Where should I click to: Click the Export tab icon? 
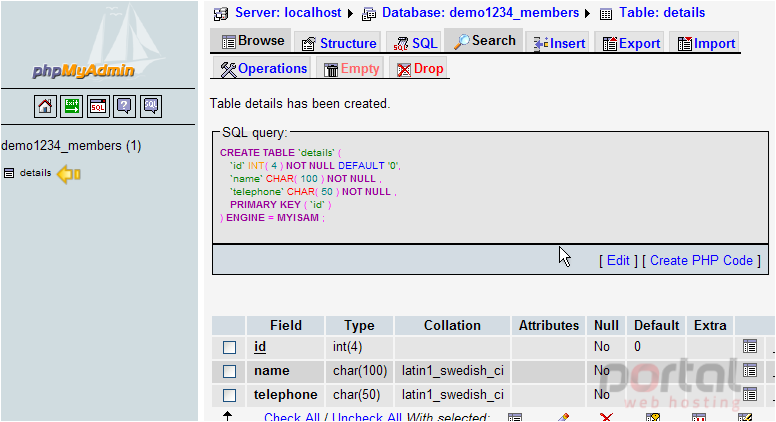pyautogui.click(x=610, y=44)
